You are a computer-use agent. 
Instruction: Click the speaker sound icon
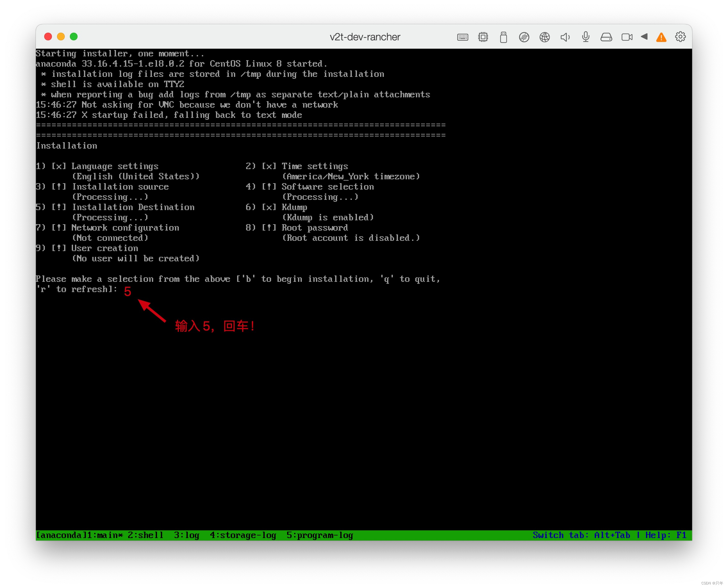tap(565, 37)
